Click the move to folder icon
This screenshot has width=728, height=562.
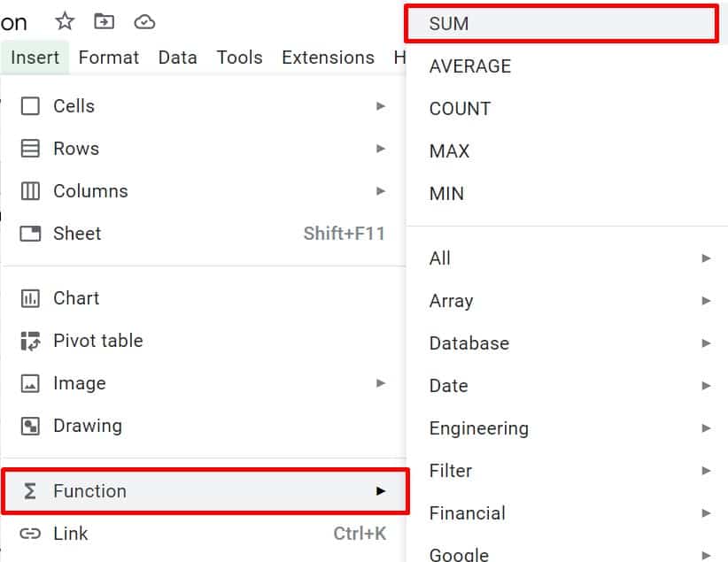coord(104,21)
